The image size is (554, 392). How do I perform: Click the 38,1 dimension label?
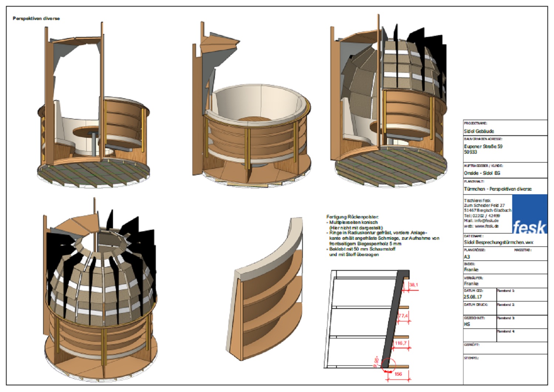(x=414, y=285)
